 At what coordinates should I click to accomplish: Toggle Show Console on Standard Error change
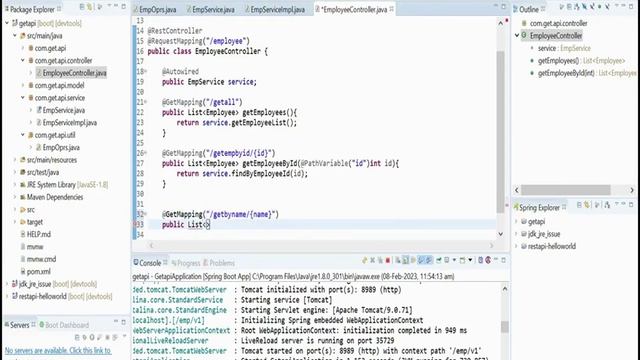point(428,260)
